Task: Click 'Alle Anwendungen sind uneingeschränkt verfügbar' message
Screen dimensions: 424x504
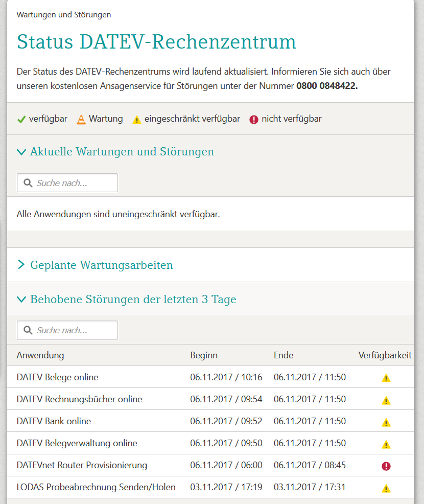Action: tap(118, 214)
